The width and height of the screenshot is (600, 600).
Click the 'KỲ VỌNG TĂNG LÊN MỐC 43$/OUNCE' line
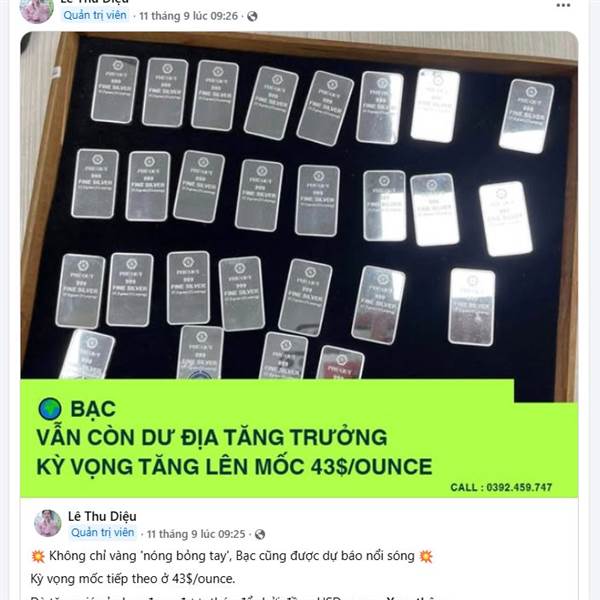234,466
